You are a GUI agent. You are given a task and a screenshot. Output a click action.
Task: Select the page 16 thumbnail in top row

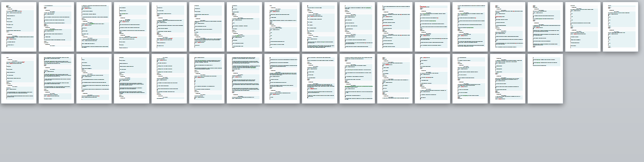pyautogui.click(x=583, y=27)
